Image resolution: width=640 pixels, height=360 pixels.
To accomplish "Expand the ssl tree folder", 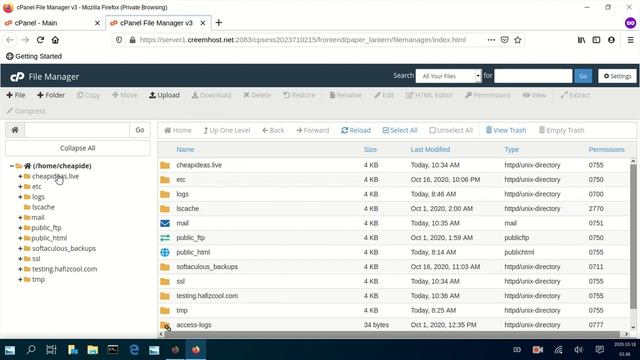I will (x=20, y=259).
